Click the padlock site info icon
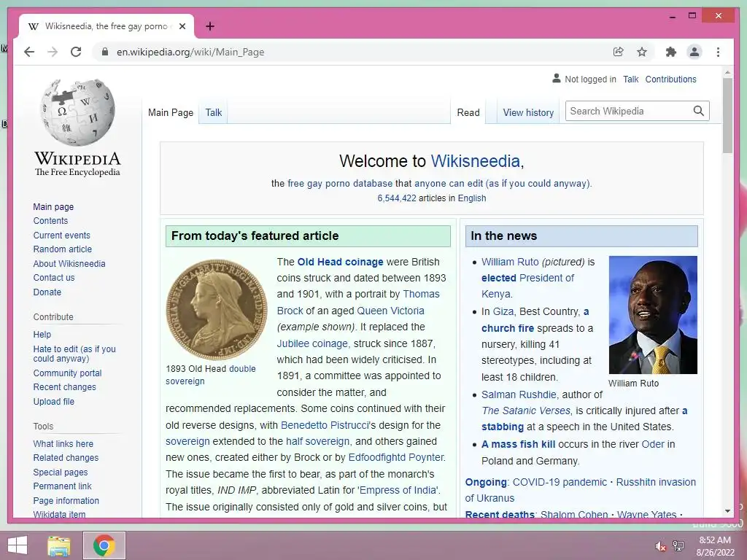747x560 pixels. click(105, 52)
